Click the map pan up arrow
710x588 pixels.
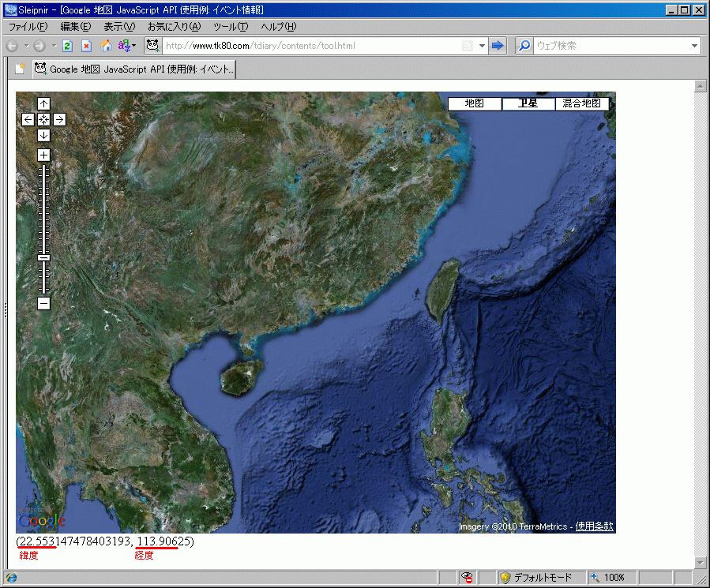(x=44, y=103)
